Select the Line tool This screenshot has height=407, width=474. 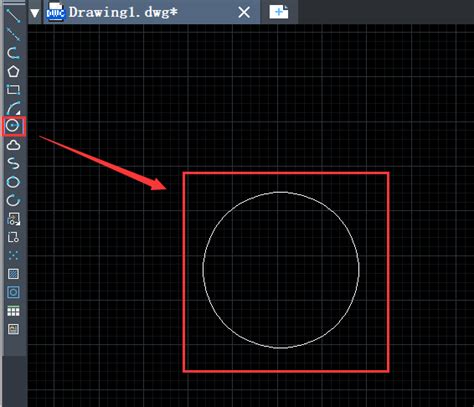point(13,16)
